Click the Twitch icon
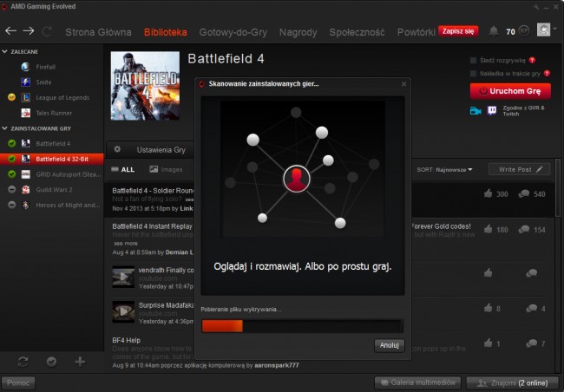Screen dimensions: 564x392 (492, 110)
